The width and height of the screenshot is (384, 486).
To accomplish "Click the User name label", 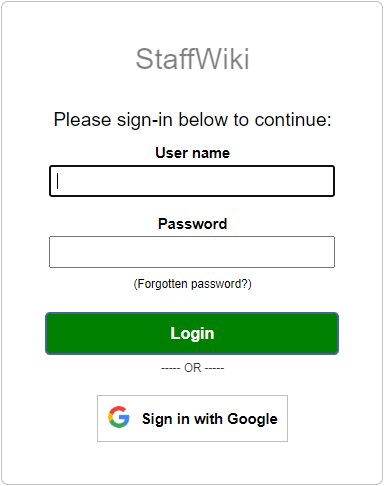I will (x=192, y=153).
